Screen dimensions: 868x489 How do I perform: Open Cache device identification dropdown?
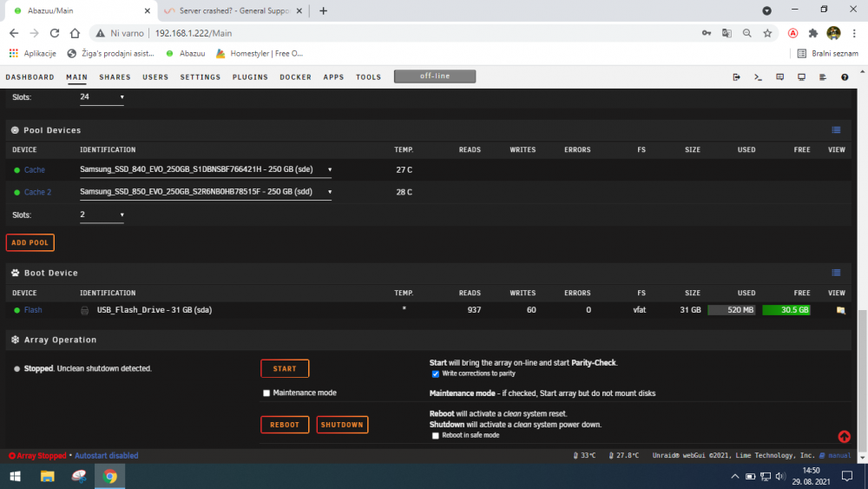coord(206,170)
